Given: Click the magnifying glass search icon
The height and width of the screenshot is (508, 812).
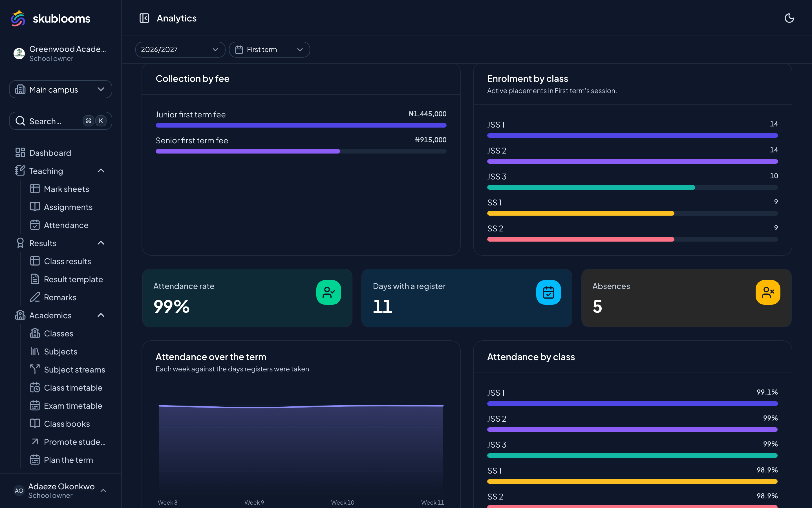Looking at the screenshot, I should click(20, 121).
